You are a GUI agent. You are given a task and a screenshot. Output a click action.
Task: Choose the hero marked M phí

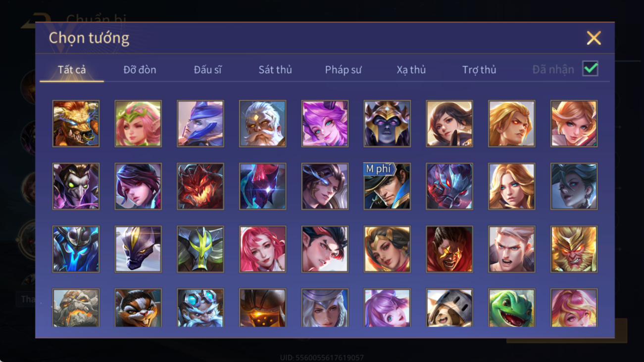(387, 186)
